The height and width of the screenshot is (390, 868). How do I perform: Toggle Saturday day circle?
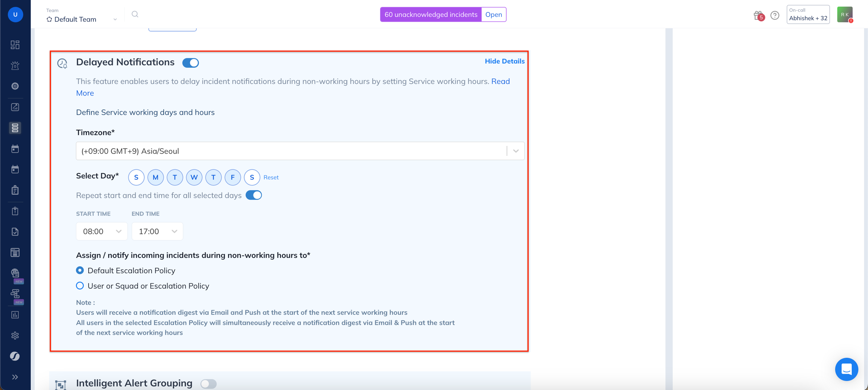(252, 177)
